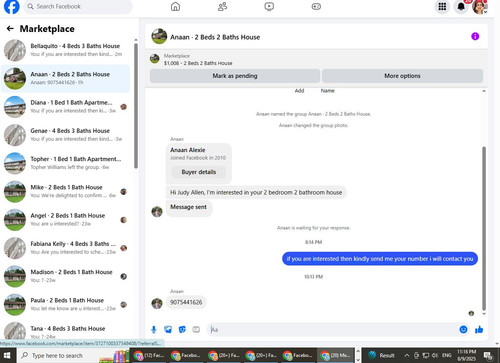Click Anaan's avatar beside the phone number
Viewport: 500px width, 363px height.
157,303
